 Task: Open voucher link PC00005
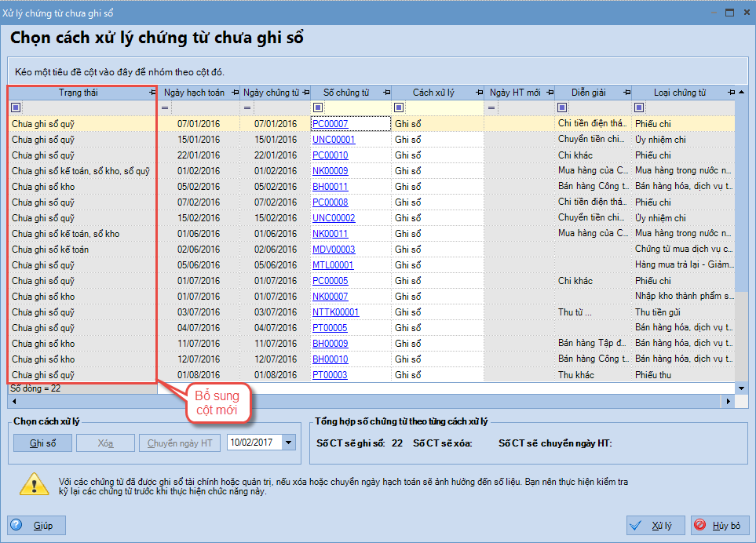331,281
